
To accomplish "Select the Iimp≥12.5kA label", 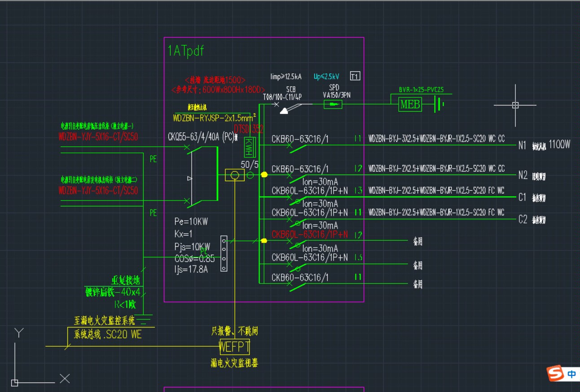I will [286, 76].
